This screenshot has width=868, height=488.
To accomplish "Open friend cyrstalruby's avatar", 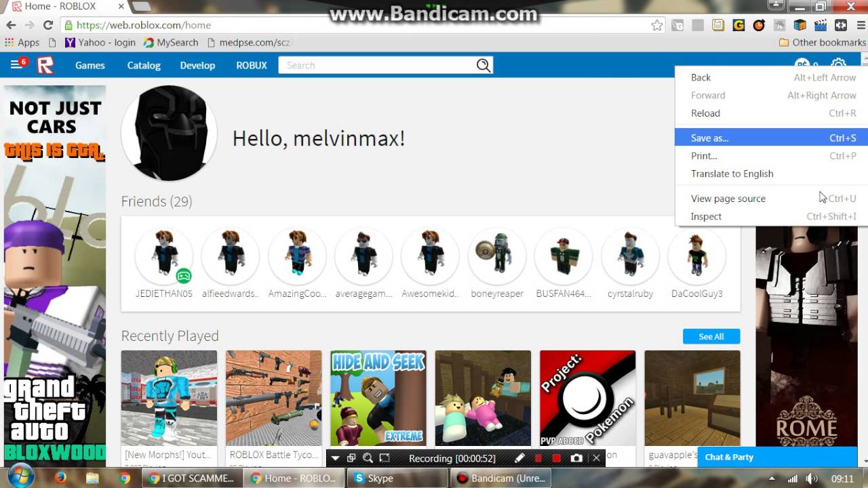I will [630, 256].
